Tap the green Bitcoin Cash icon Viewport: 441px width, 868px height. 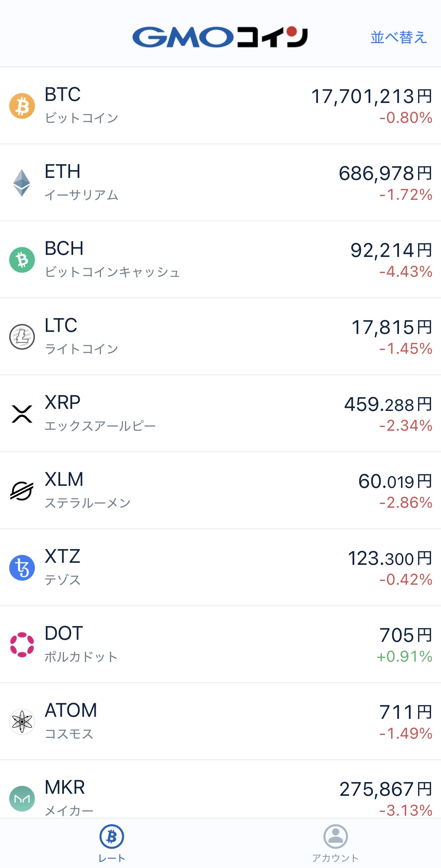tap(22, 260)
